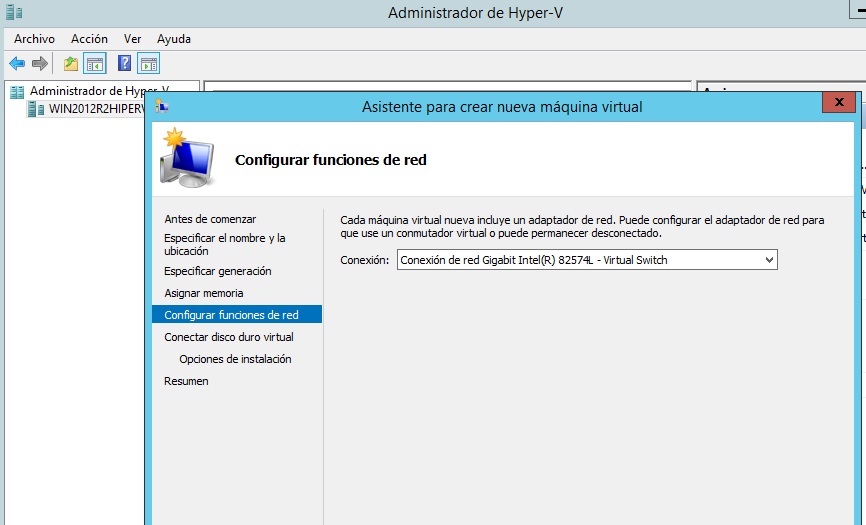Go to Especificar generación step

217,271
